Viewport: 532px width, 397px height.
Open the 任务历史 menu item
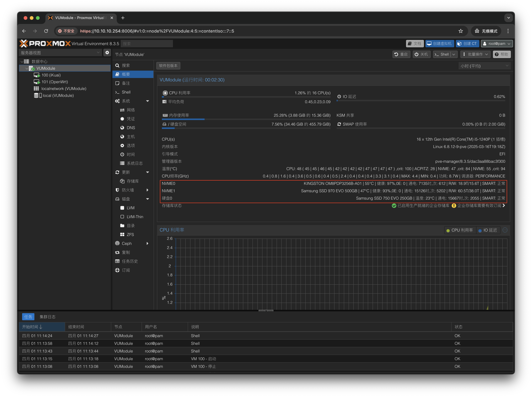click(x=130, y=261)
